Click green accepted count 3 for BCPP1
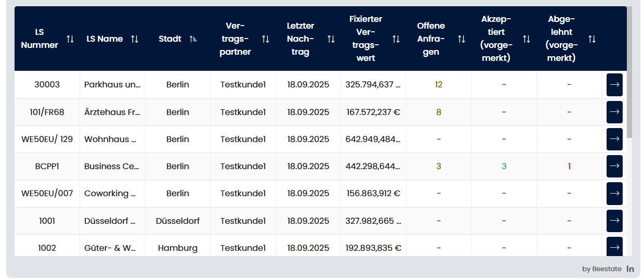 [x=504, y=167]
